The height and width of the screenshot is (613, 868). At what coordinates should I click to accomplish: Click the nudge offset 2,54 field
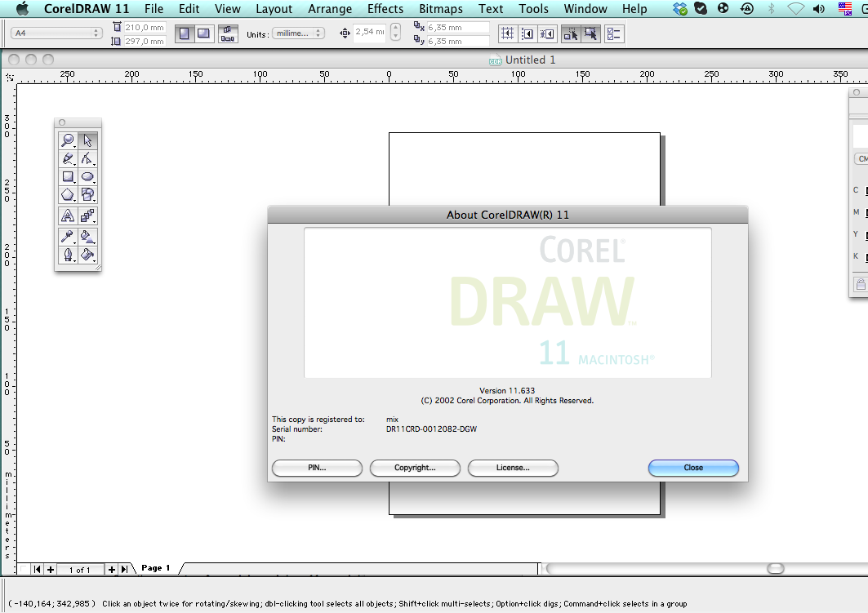(x=369, y=32)
